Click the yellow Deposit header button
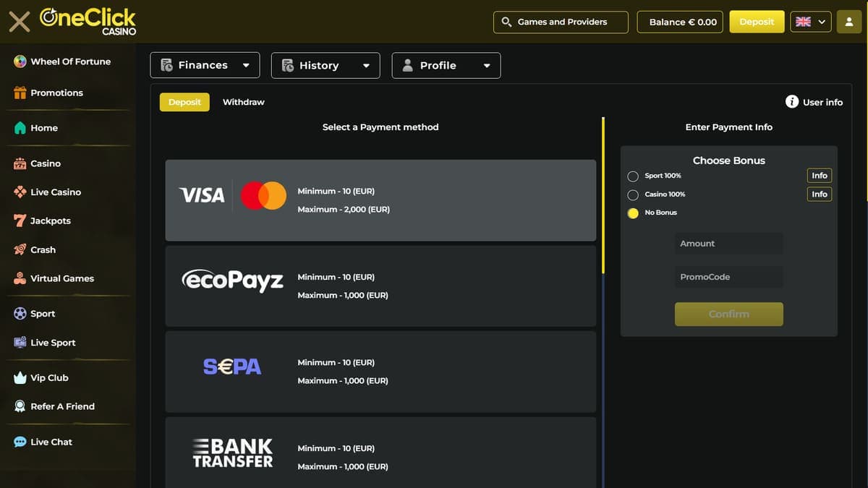This screenshot has width=868, height=488. (x=757, y=22)
